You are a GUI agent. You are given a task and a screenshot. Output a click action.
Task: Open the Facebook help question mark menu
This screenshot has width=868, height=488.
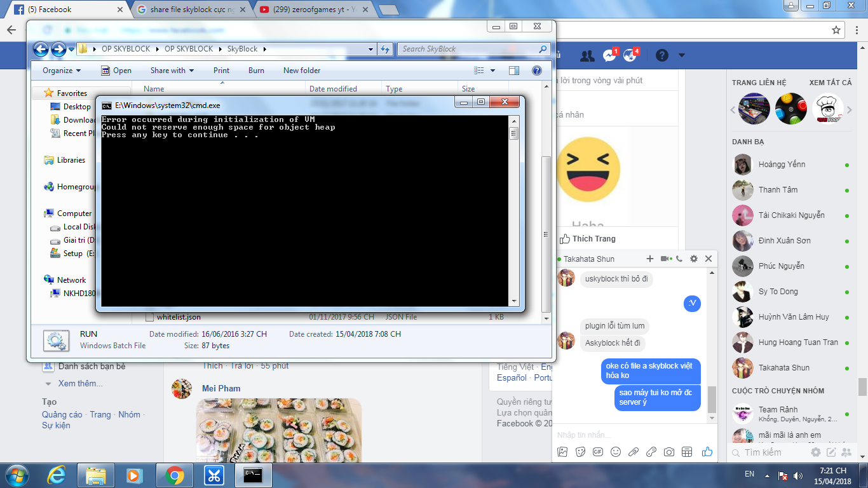tap(662, 56)
